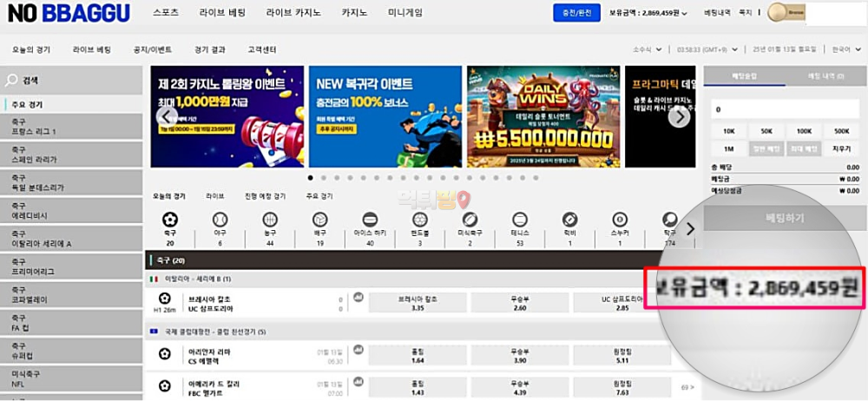Open the 쪽지 messages link
868x401 pixels.
point(745,12)
